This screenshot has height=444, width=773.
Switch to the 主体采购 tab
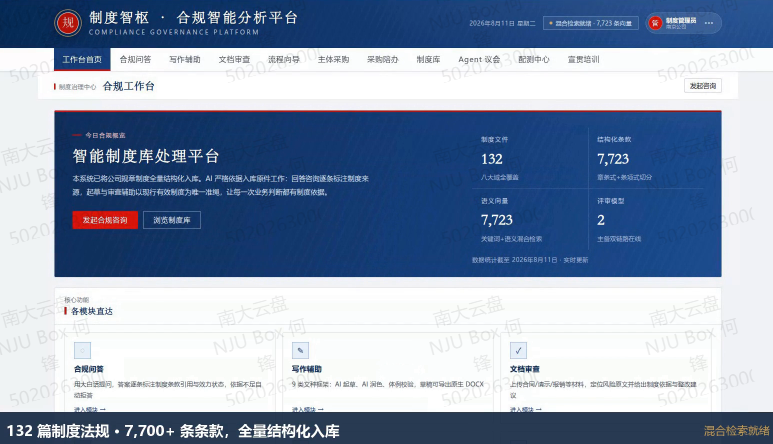333,60
